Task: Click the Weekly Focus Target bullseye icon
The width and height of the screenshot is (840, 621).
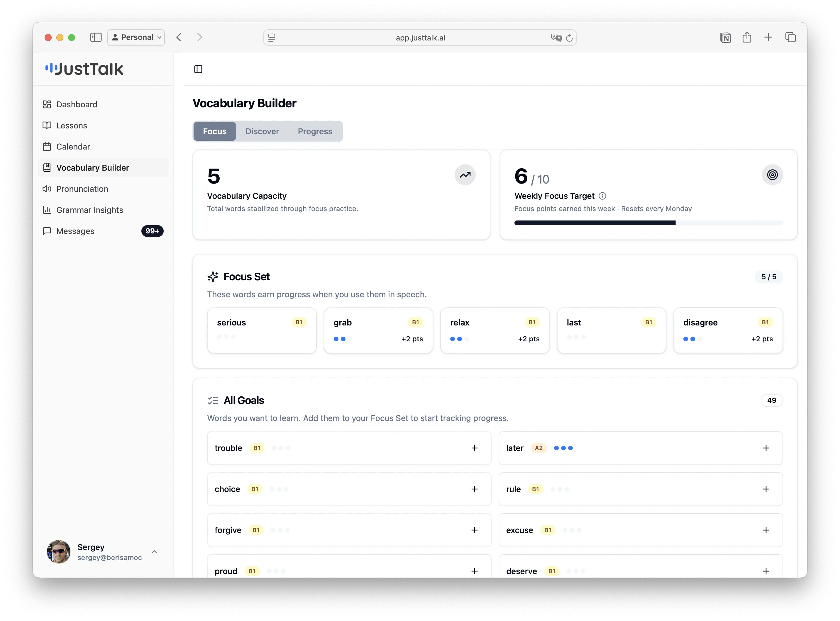Action: (x=772, y=174)
